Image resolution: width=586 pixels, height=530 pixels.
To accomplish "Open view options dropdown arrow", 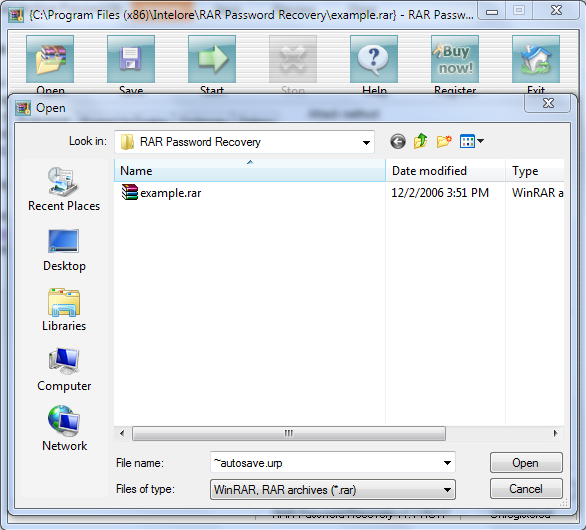I will 481,141.
